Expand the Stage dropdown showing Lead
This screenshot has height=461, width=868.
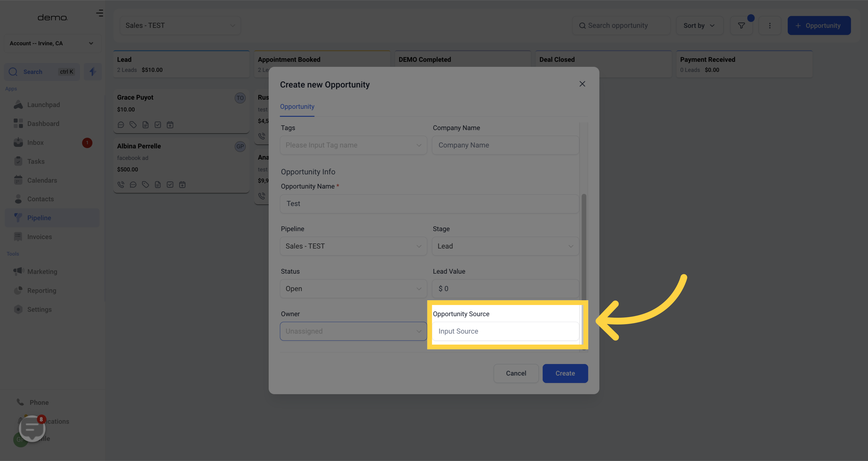point(505,246)
